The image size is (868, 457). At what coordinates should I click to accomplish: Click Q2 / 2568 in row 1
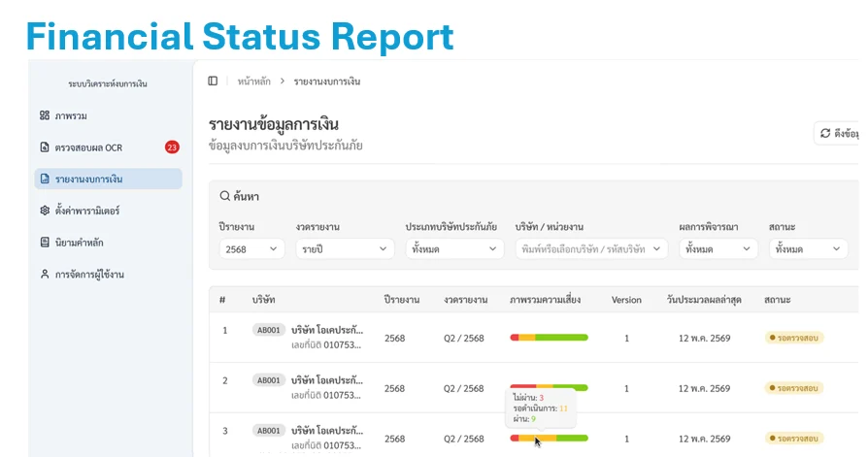tap(464, 338)
